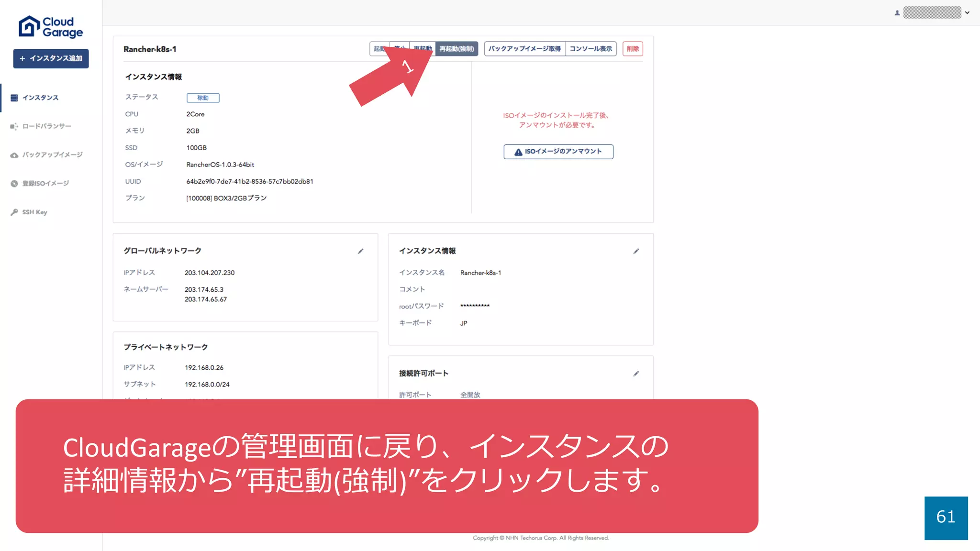
Task: Click the コンソール表示 button
Action: tap(590, 49)
